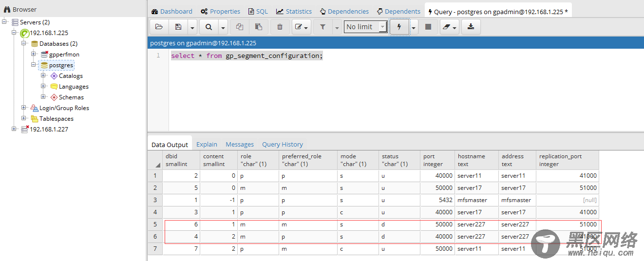This screenshot has height=261, width=644.
Task: Click the hostname column header
Action: (476, 160)
